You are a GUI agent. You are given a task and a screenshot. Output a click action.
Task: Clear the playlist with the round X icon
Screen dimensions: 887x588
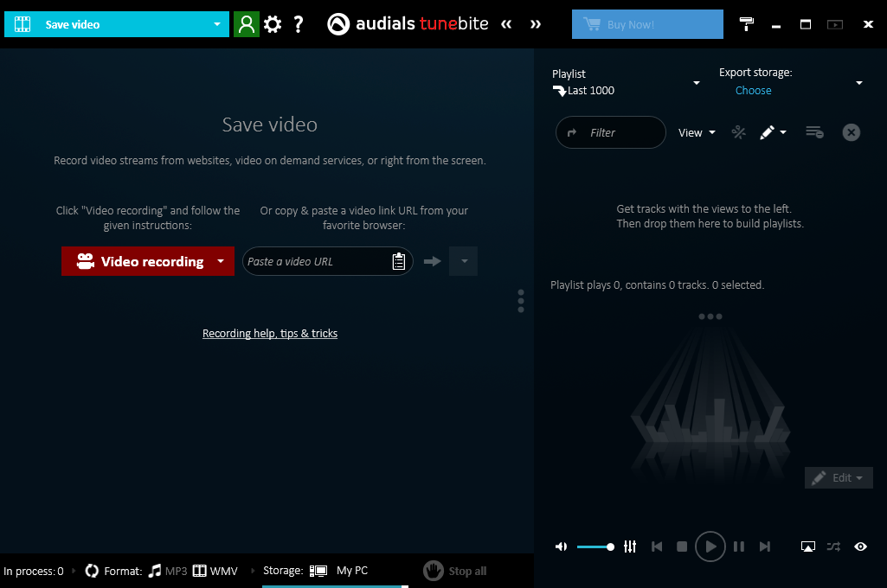tap(852, 132)
